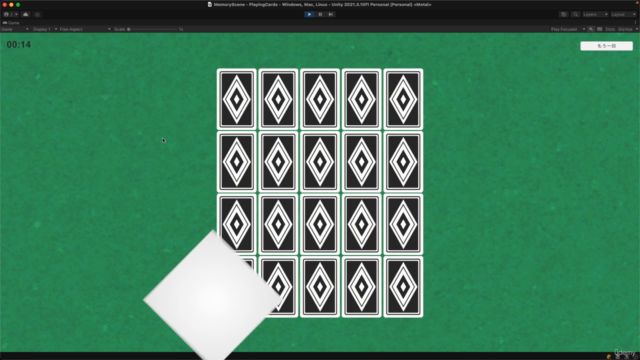This screenshot has height=360, width=640.
Task: Open the Game view mode dropdown
Action: click(x=15, y=29)
